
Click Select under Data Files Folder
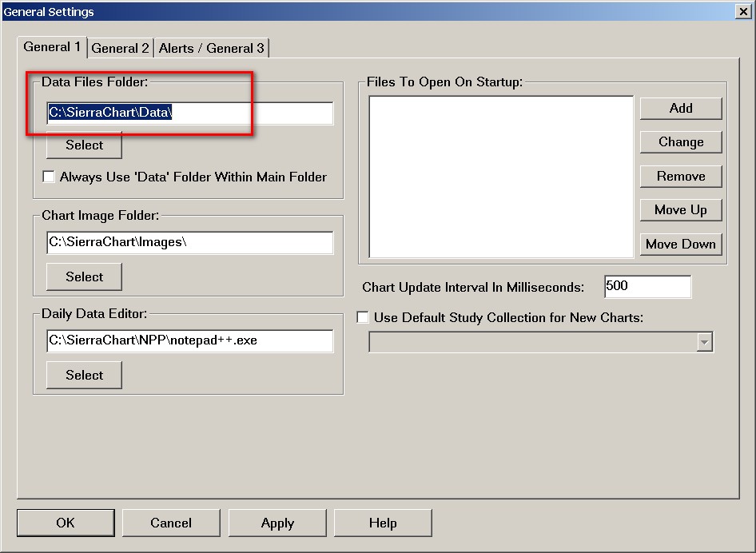pyautogui.click(x=85, y=145)
